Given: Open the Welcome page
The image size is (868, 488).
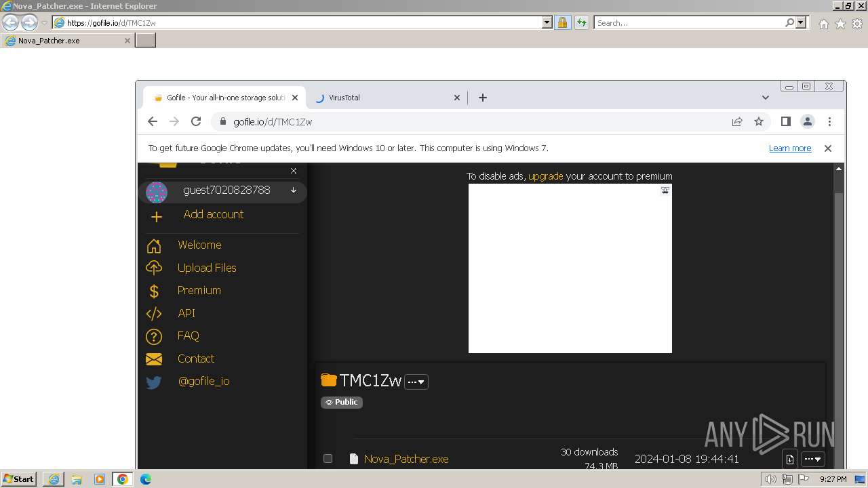Looking at the screenshot, I should [199, 245].
